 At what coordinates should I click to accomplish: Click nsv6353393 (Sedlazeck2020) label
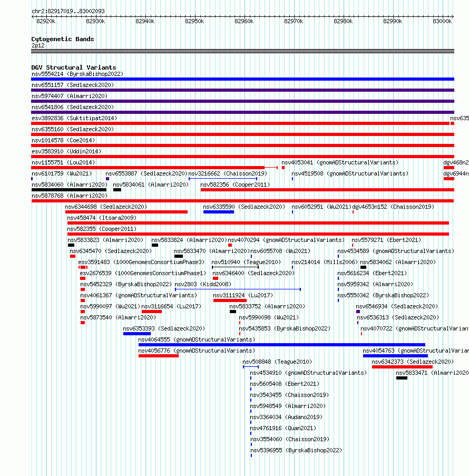coord(164,329)
